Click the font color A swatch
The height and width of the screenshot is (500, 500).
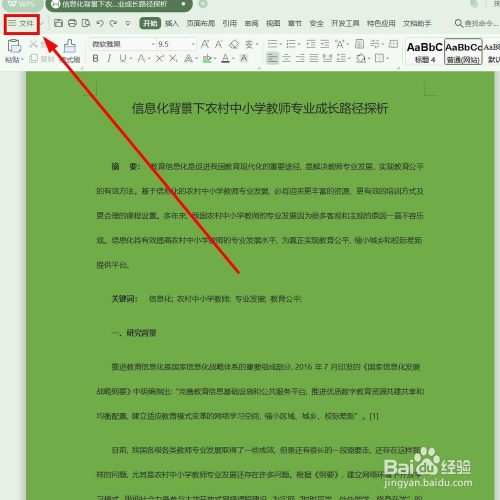(x=226, y=59)
